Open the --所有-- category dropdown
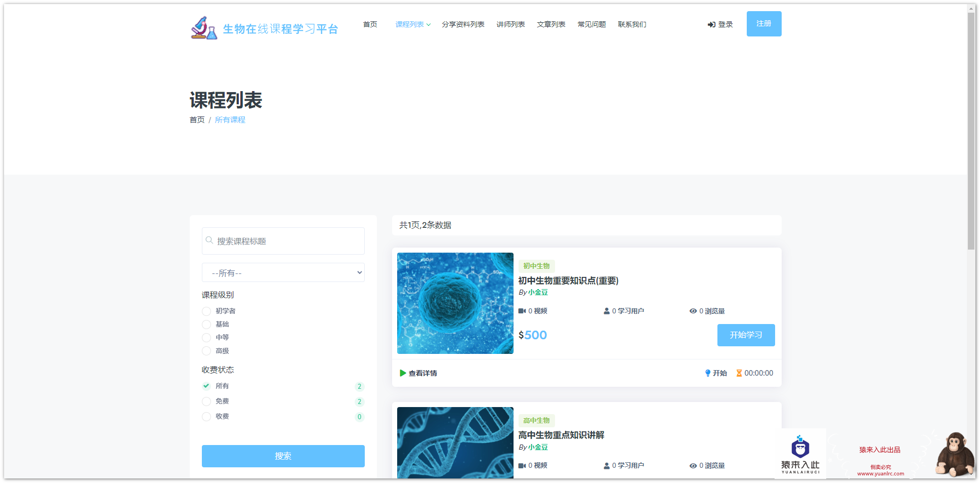 (283, 272)
